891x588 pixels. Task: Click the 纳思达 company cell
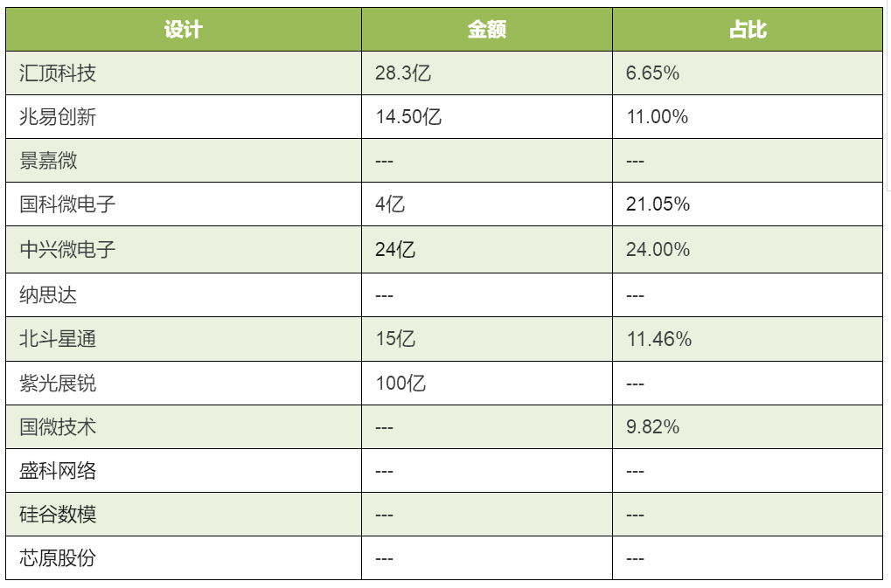click(184, 295)
